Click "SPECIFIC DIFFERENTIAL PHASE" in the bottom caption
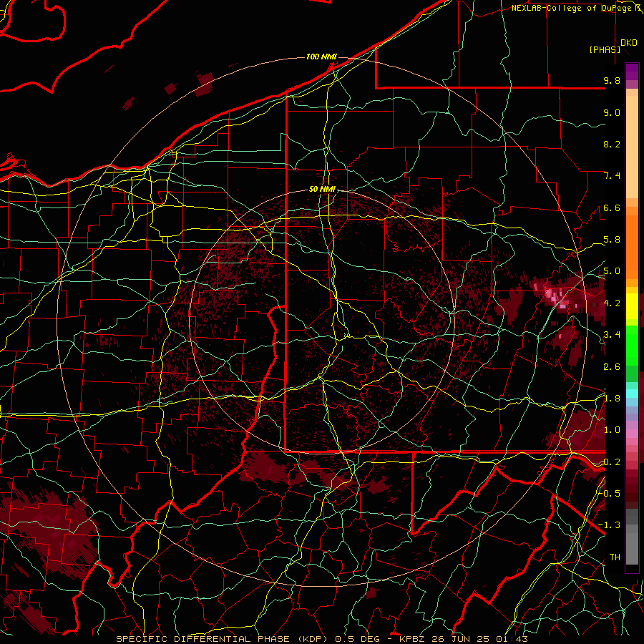Screen dimensions: 644x644 click(203, 639)
